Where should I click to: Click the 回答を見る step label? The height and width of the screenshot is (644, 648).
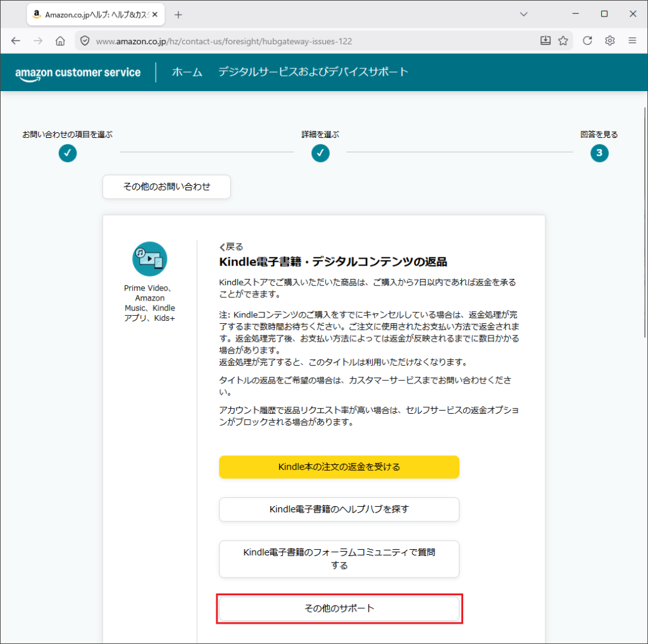click(x=599, y=134)
